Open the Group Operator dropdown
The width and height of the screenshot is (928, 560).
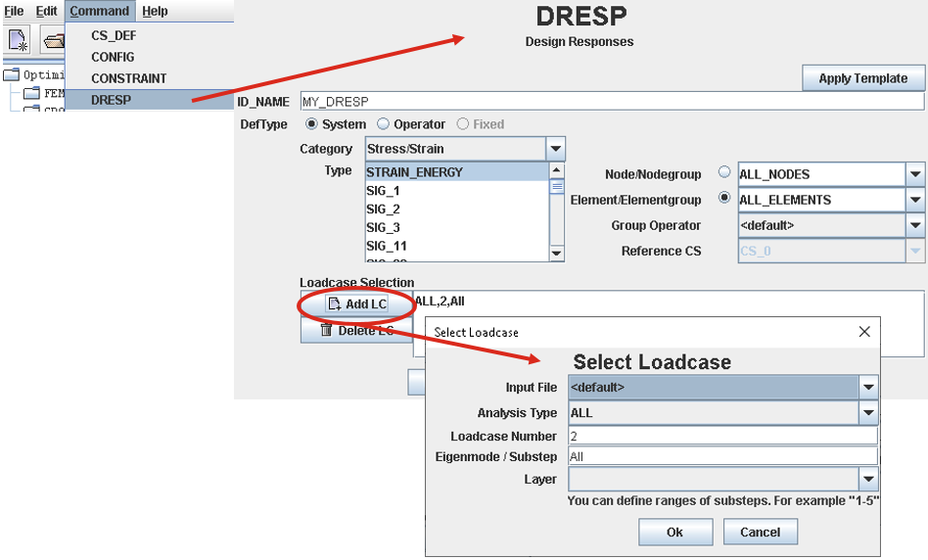click(831, 225)
